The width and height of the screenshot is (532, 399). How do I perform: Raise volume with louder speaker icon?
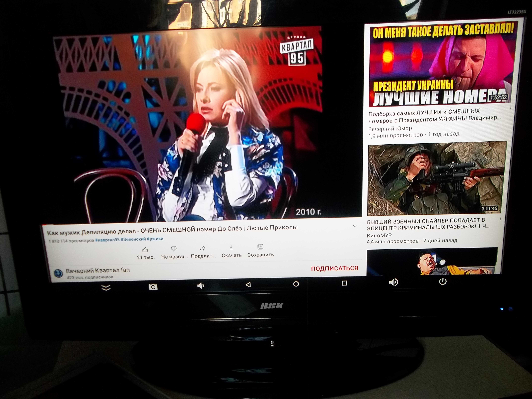pos(394,282)
